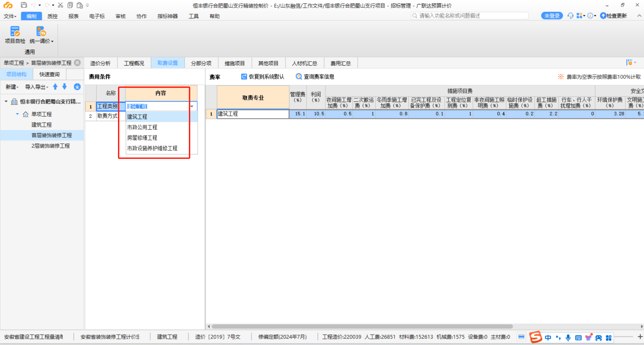Open the 新建 dropdown
Screen dimensions: 644x345
pos(12,87)
